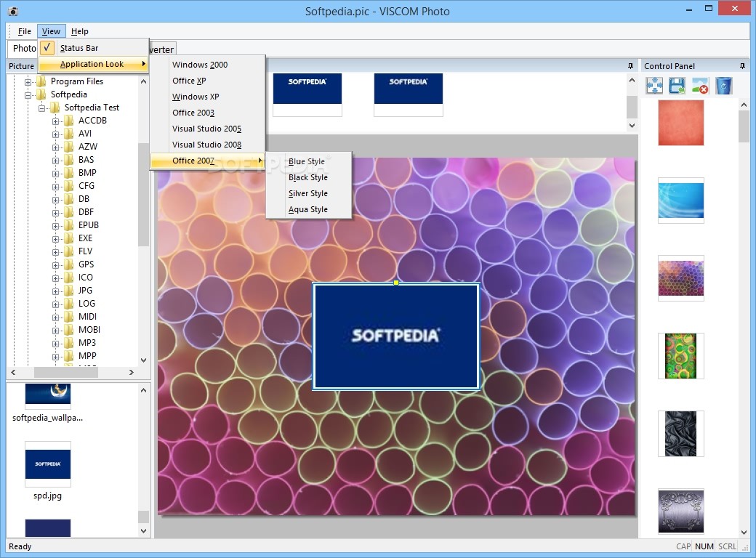Open the Help menu

point(79,31)
